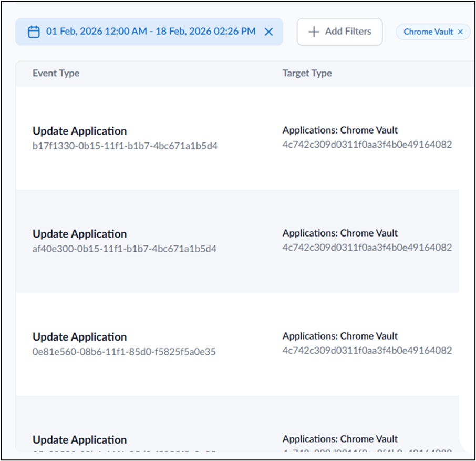This screenshot has width=476, height=461.
Task: Open Update Application event af40e300
Action: point(80,234)
